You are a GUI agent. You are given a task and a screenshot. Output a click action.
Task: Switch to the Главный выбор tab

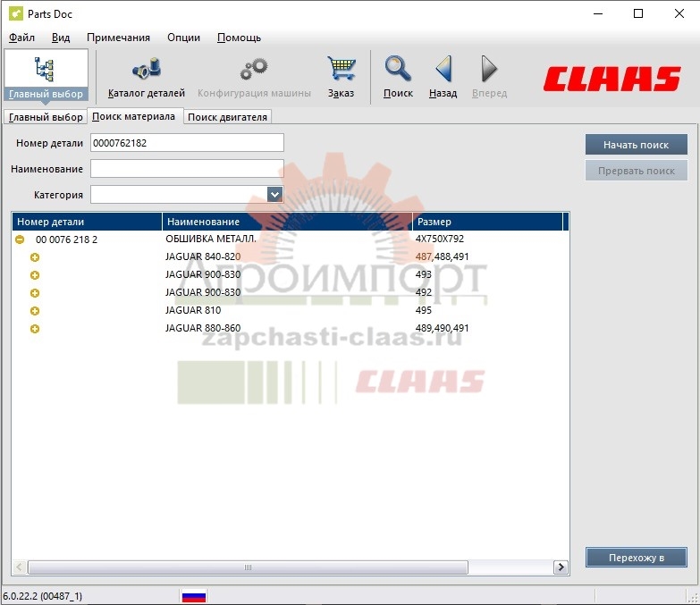[46, 117]
